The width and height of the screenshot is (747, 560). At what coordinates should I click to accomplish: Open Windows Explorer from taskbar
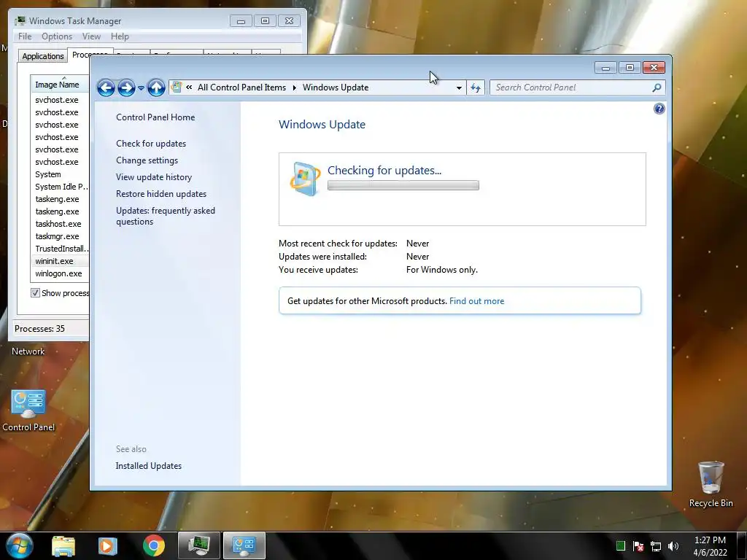point(63,545)
